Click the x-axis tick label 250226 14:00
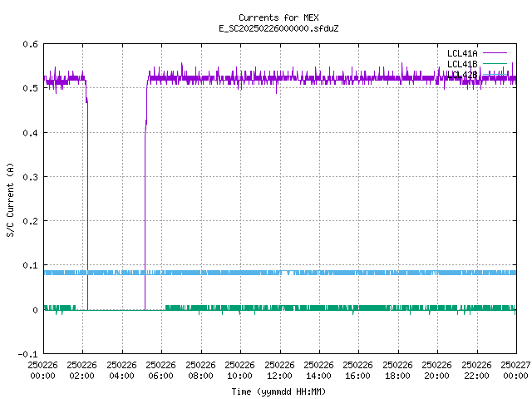This screenshot has width=532, height=399. (318, 371)
